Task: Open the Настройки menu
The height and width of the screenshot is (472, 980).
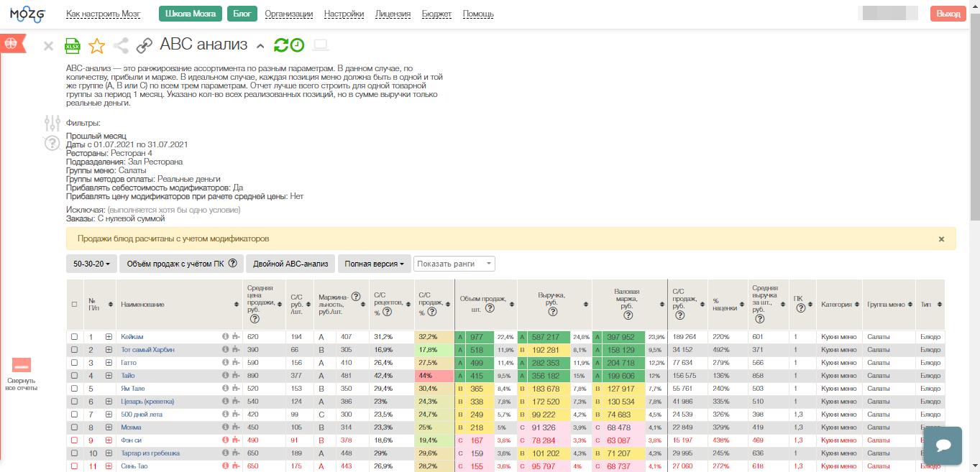Action: [344, 14]
